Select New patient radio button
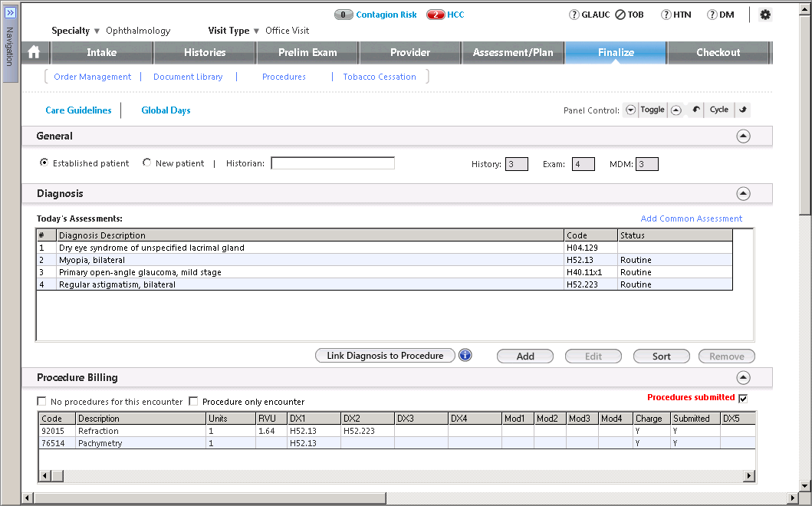The width and height of the screenshot is (812, 506). (146, 163)
